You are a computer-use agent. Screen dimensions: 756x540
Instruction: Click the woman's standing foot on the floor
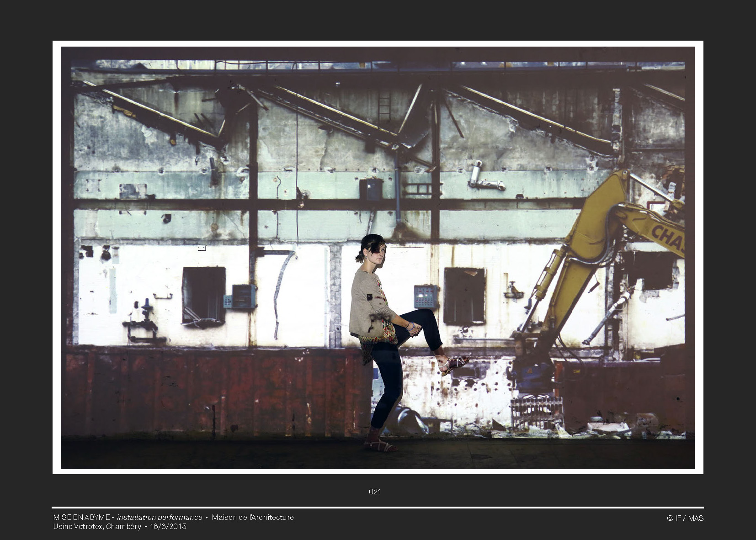pos(381,446)
